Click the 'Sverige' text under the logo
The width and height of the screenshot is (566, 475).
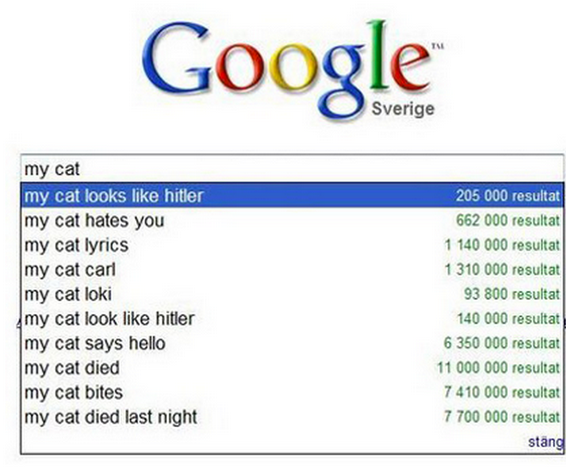[403, 109]
